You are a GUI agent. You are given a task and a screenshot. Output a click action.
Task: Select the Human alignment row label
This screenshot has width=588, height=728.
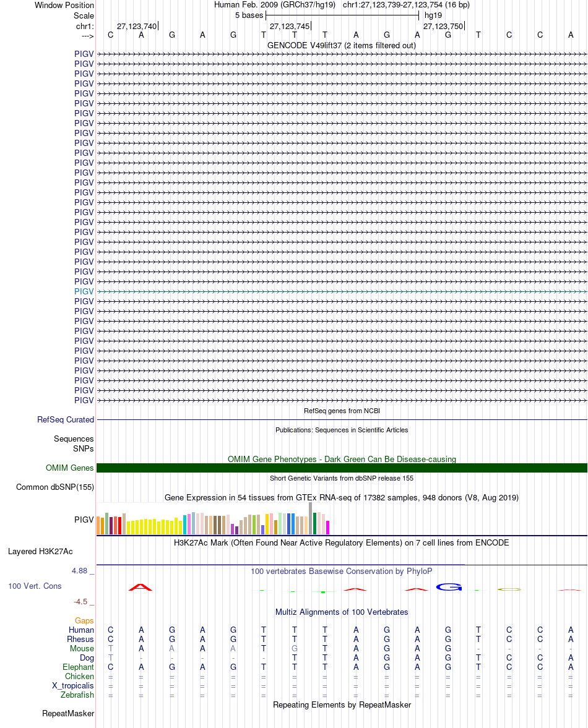pyautogui.click(x=81, y=630)
